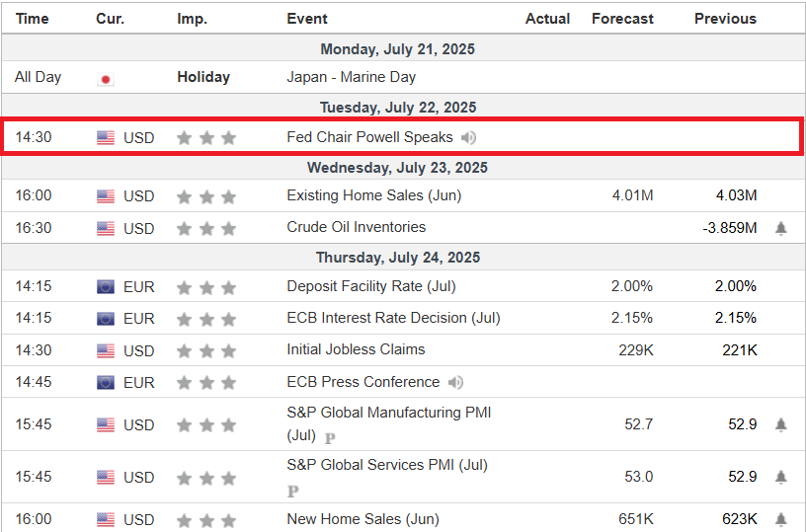Click importance stars for Initial Jobless Claims
806x532 pixels.
tap(206, 351)
